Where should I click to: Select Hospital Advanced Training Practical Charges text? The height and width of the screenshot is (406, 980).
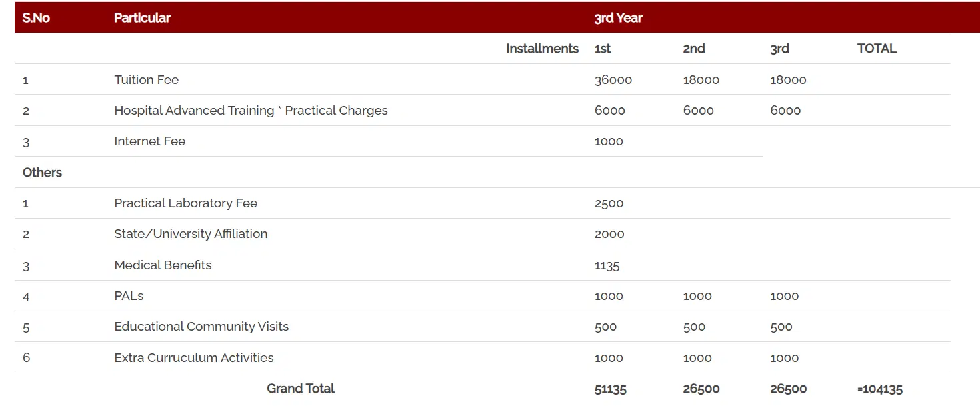coord(251,111)
